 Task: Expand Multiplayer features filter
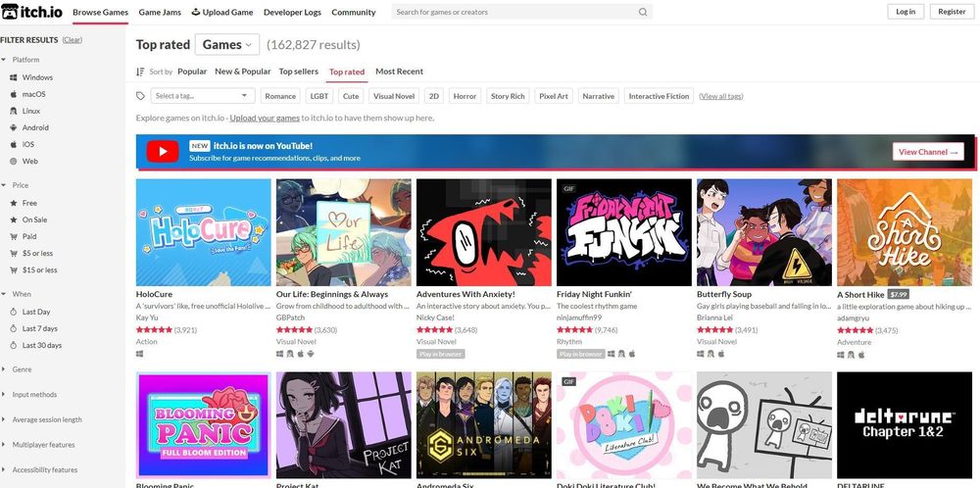43,445
